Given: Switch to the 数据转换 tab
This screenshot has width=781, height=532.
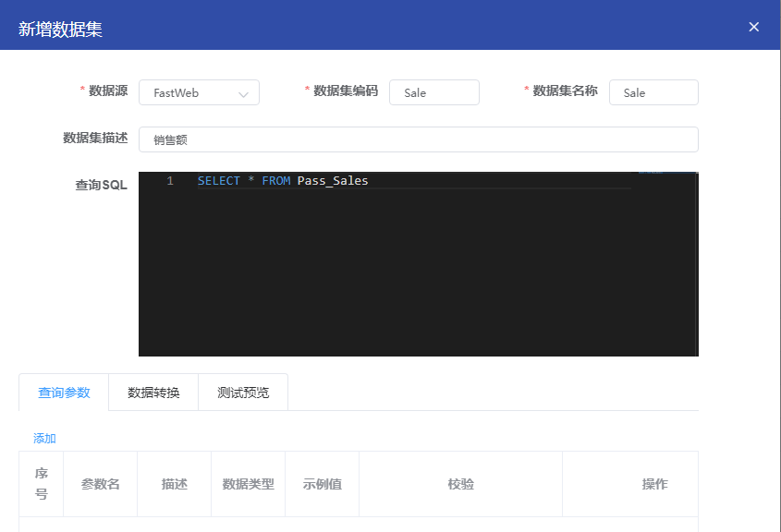Looking at the screenshot, I should [x=153, y=393].
